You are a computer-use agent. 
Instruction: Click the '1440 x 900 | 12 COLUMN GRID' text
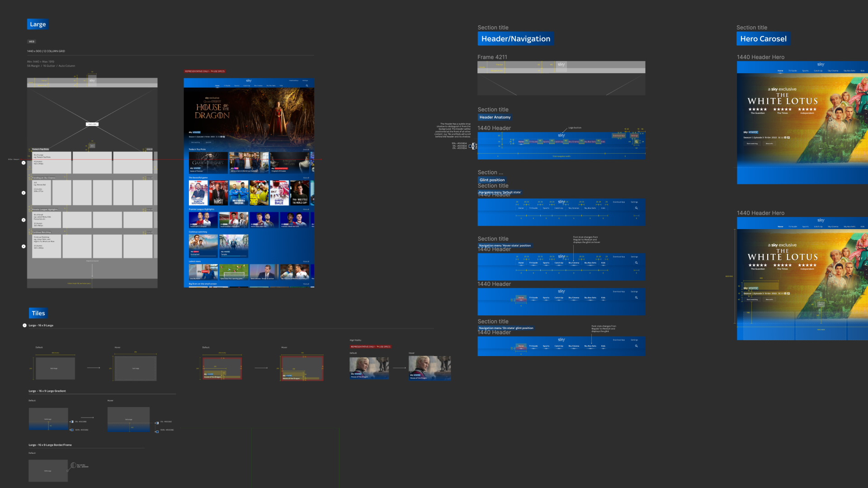pos(46,51)
